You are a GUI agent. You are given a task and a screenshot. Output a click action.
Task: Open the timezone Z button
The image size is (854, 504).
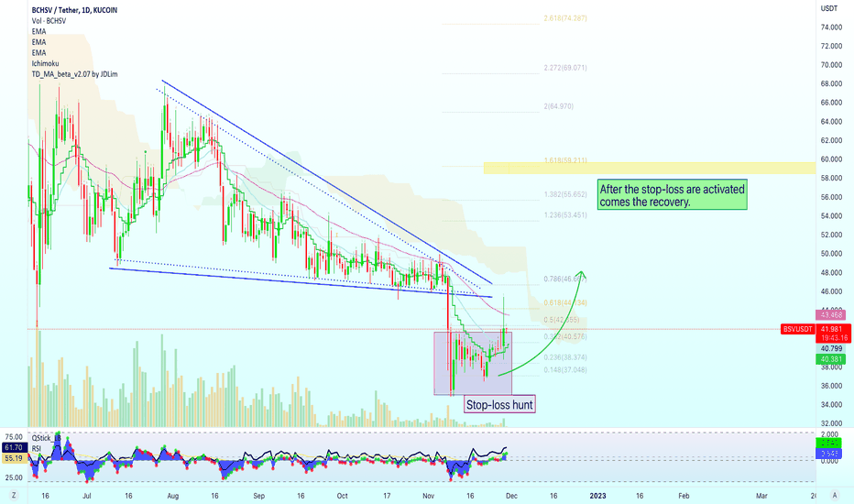click(14, 495)
